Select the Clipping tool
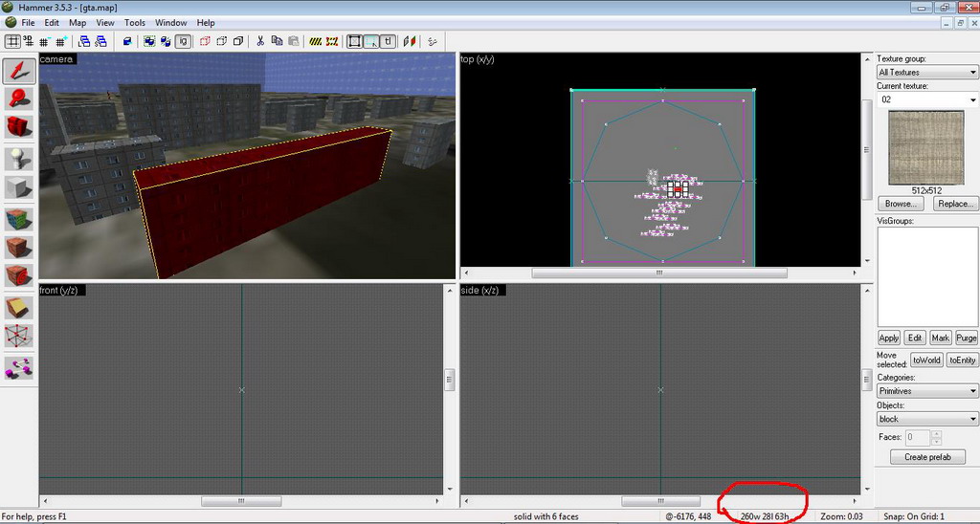This screenshot has width=980, height=524. pyautogui.click(x=20, y=307)
